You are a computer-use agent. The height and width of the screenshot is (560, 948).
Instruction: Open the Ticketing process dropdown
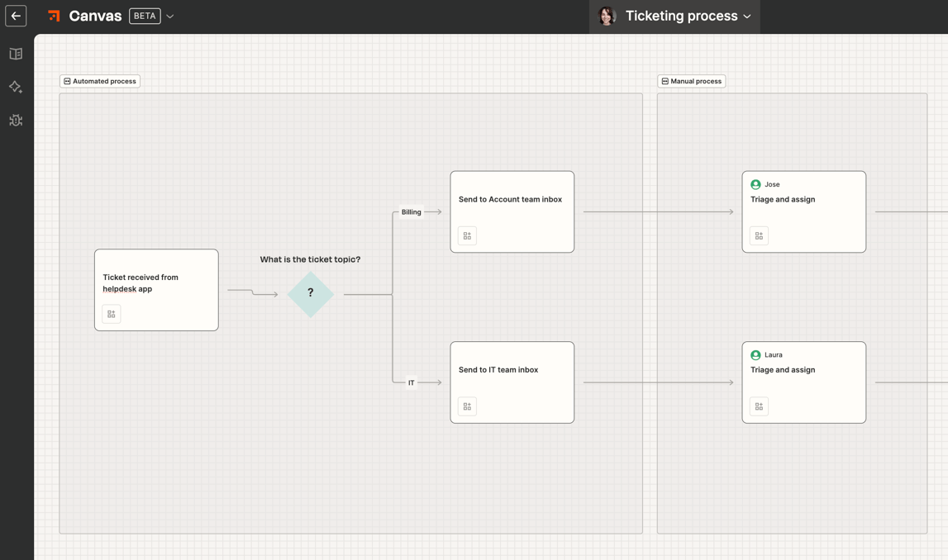(748, 16)
